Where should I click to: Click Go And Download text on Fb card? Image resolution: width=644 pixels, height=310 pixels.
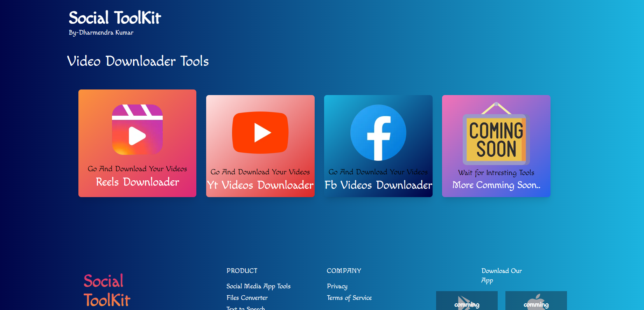click(x=378, y=172)
